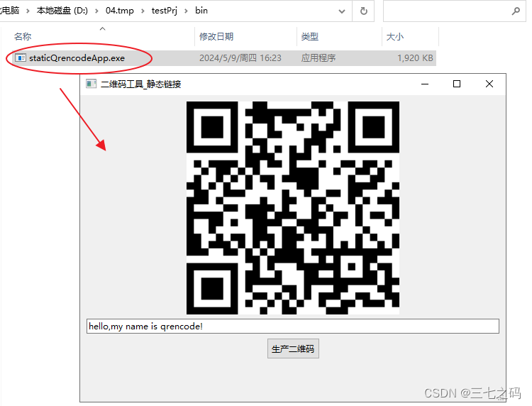Click the 1,920 KB size cell
The height and width of the screenshot is (406, 532).
tap(415, 58)
